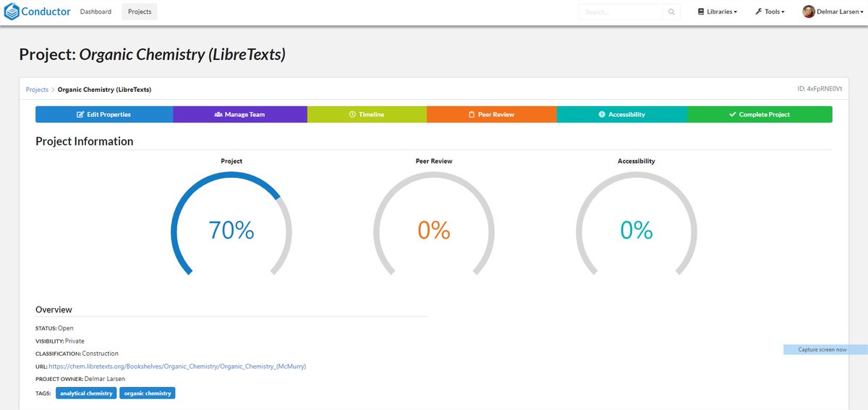Click the pencil icon on Edit Properties
The width and height of the screenshot is (868, 410).
coord(80,114)
